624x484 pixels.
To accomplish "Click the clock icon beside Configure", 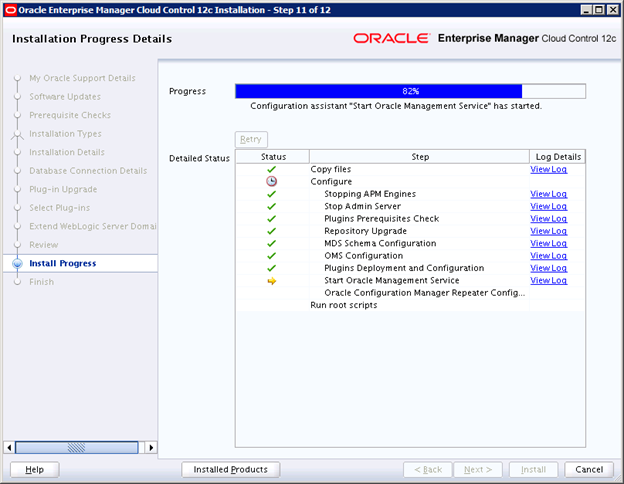I will (271, 182).
